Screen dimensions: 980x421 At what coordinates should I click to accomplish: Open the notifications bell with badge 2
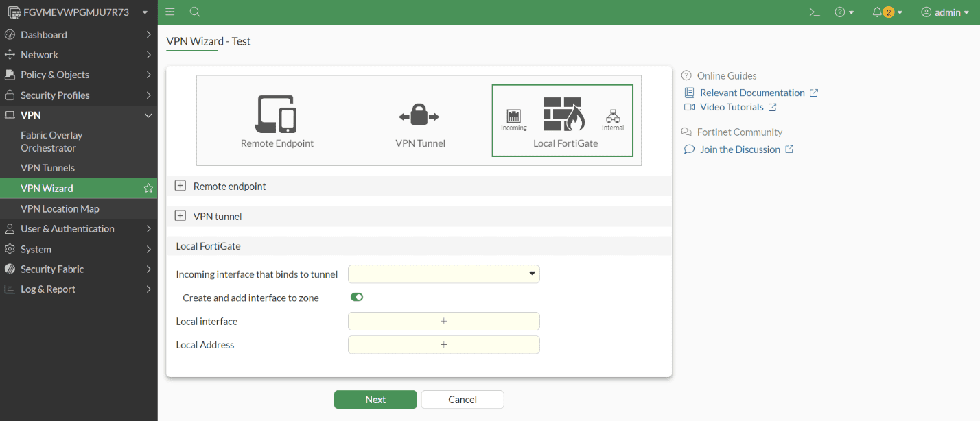[887, 12]
